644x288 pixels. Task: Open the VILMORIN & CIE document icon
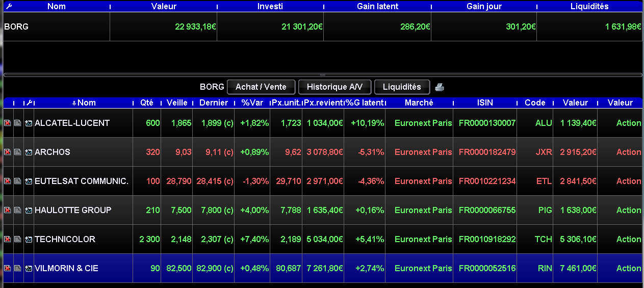click(18, 269)
